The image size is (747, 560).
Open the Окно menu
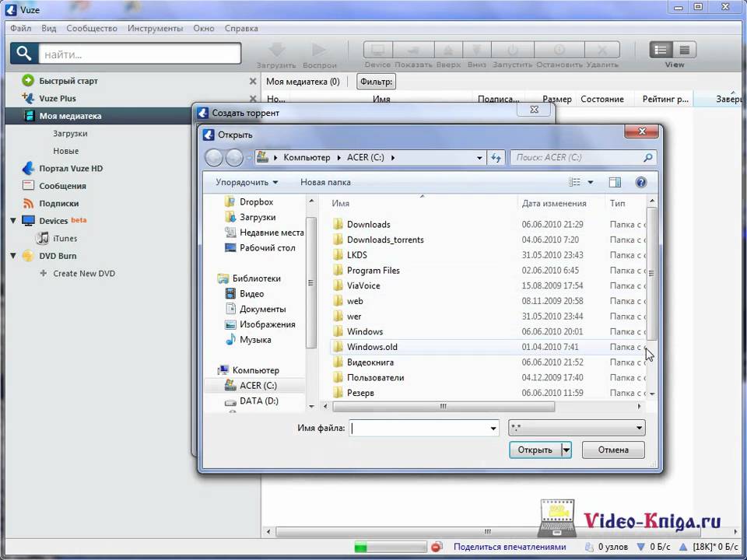pyautogui.click(x=203, y=28)
